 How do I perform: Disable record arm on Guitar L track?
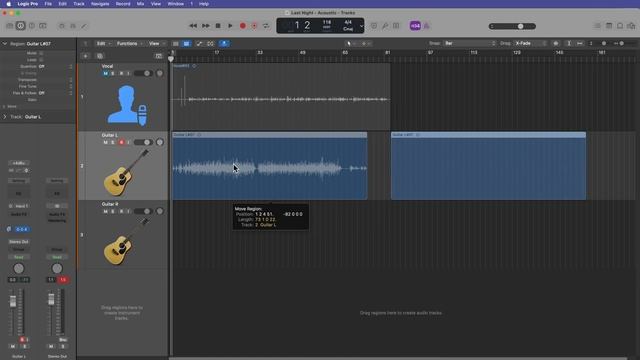point(121,142)
